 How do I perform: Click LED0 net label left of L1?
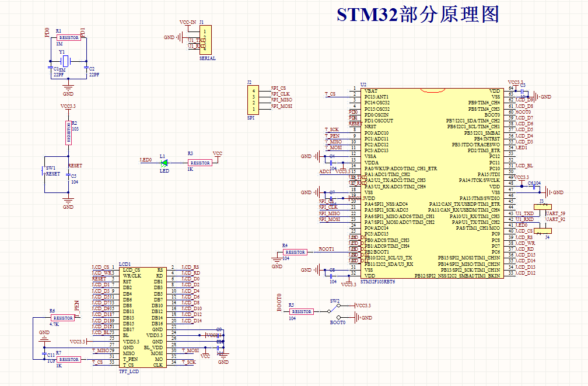click(x=146, y=160)
